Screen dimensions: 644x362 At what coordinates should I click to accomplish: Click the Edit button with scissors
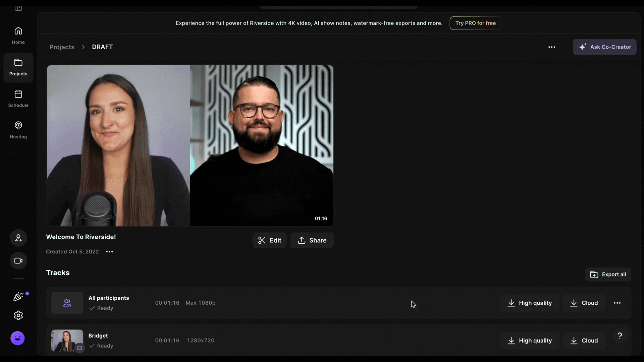pos(269,240)
